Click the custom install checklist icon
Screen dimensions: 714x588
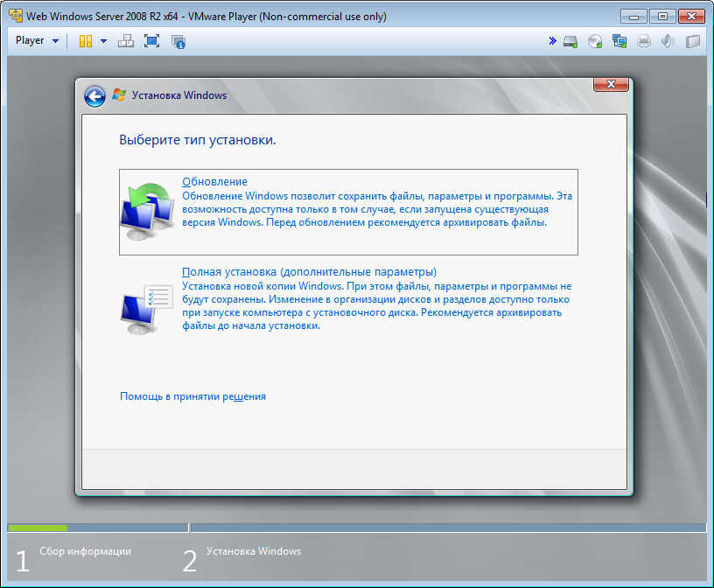147,309
